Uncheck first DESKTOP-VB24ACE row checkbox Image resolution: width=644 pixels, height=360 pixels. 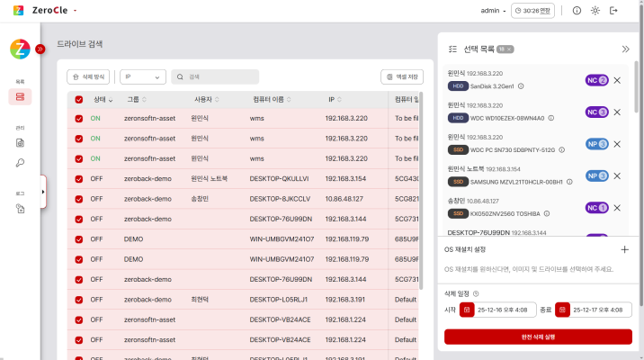click(x=79, y=320)
